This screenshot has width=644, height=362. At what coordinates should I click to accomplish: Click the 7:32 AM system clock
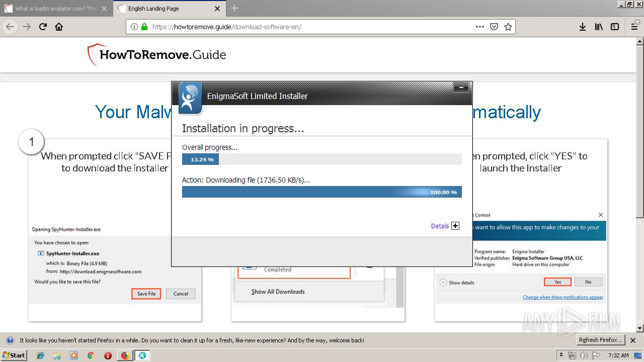(x=618, y=355)
